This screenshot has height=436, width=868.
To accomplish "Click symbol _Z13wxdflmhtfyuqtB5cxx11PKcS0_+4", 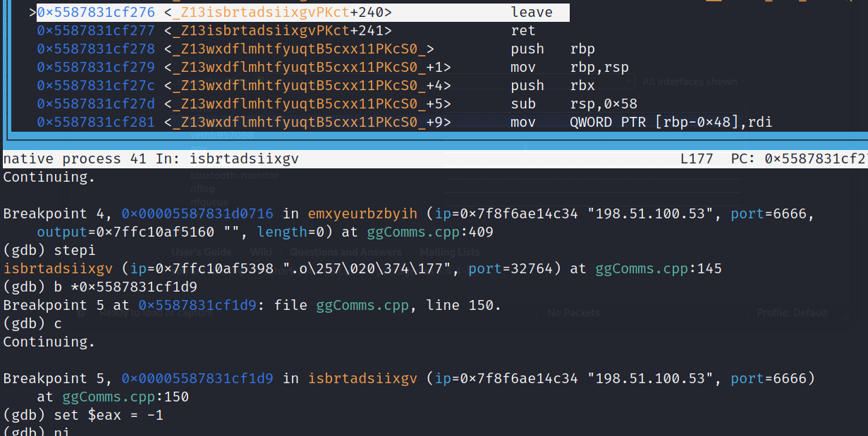I will click(x=307, y=85).
